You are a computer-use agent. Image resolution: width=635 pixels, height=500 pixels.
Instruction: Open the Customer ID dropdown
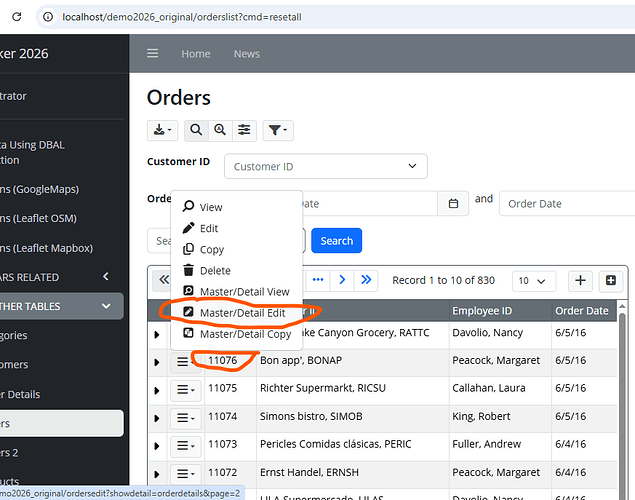[x=326, y=166]
